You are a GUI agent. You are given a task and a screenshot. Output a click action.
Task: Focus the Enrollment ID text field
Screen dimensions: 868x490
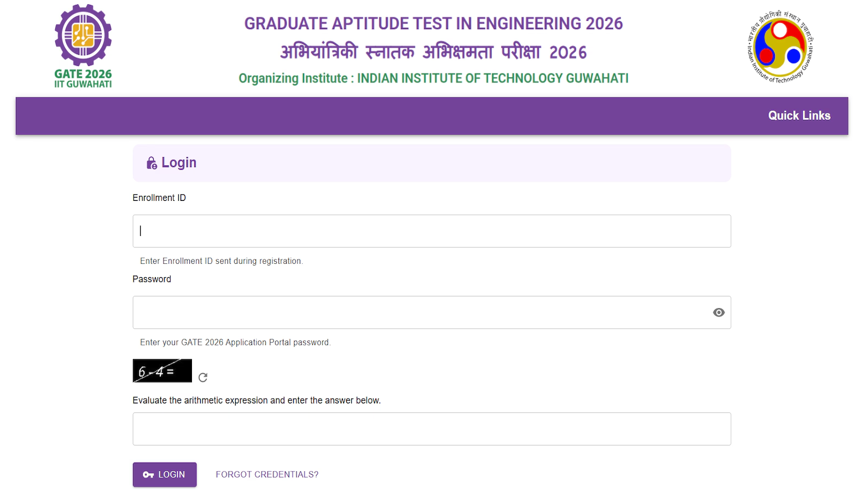432,231
